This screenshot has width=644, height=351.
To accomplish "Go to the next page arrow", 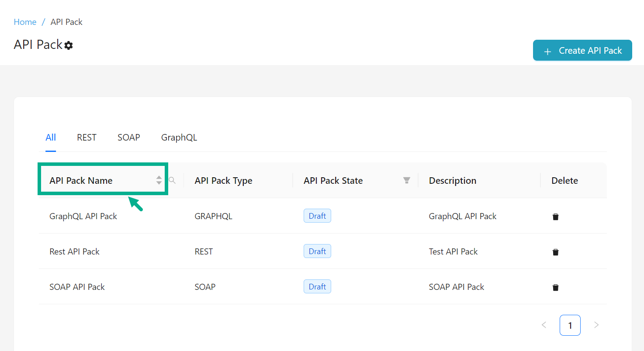I will 596,325.
